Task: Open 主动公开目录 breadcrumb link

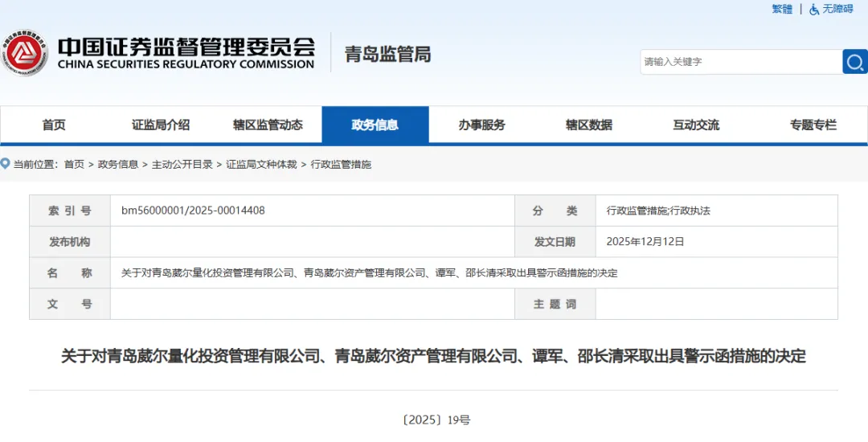Action: click(x=182, y=164)
